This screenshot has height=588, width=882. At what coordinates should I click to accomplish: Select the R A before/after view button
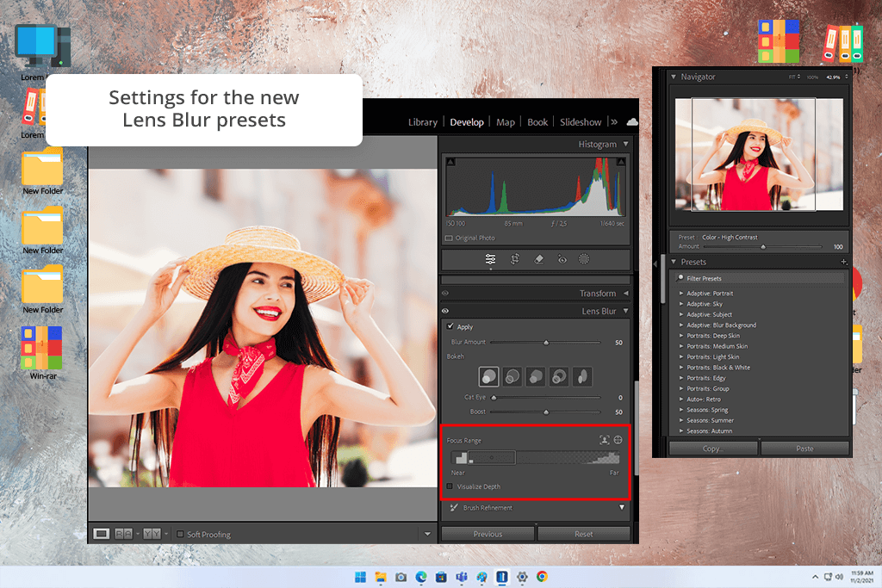pos(124,534)
